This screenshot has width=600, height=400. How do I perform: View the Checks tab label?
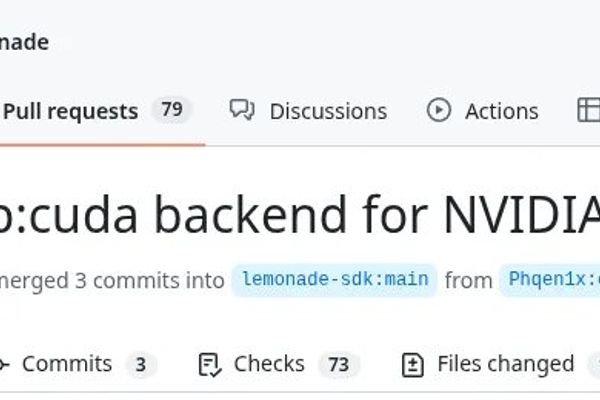(269, 364)
